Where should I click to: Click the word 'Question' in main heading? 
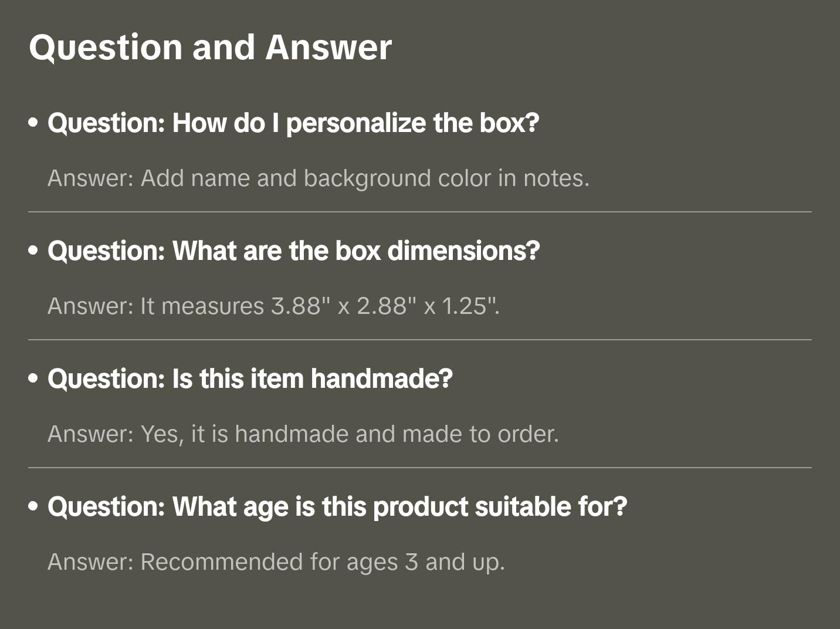pos(106,47)
